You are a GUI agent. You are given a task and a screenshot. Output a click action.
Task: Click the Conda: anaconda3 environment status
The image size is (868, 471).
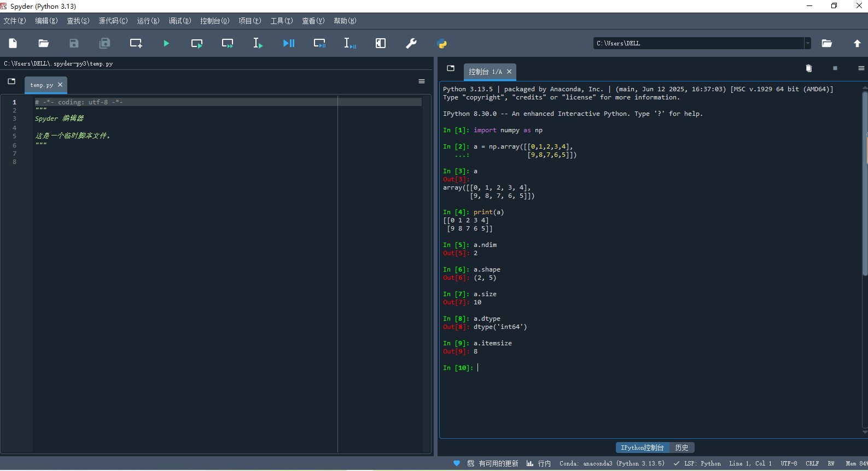pyautogui.click(x=612, y=463)
